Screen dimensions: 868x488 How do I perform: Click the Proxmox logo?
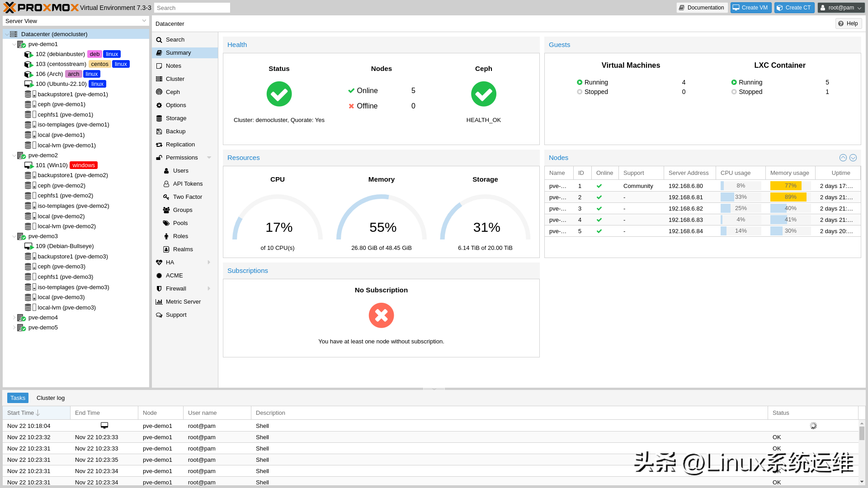[41, 7]
